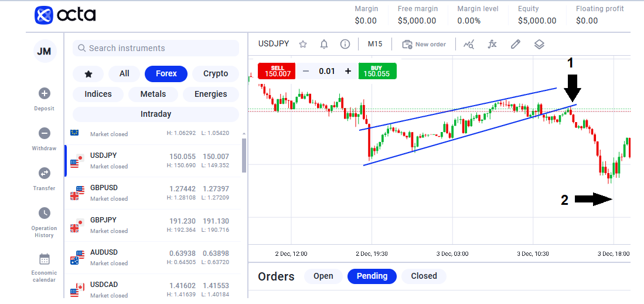Switch to the Open orders tab
The width and height of the screenshot is (644, 304).
pos(323,276)
